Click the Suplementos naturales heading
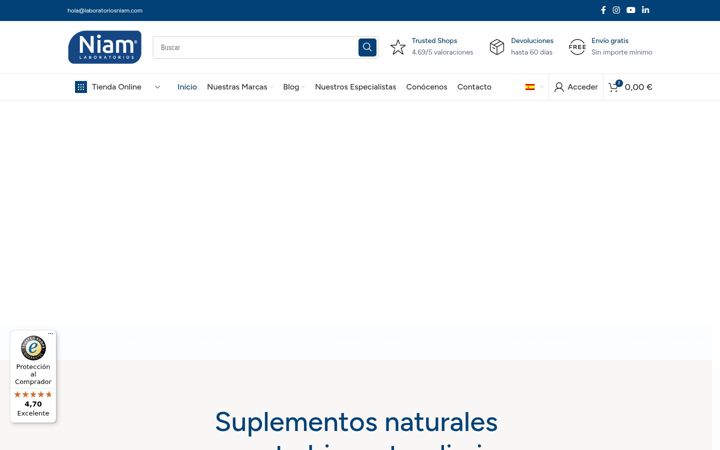 pos(356,422)
